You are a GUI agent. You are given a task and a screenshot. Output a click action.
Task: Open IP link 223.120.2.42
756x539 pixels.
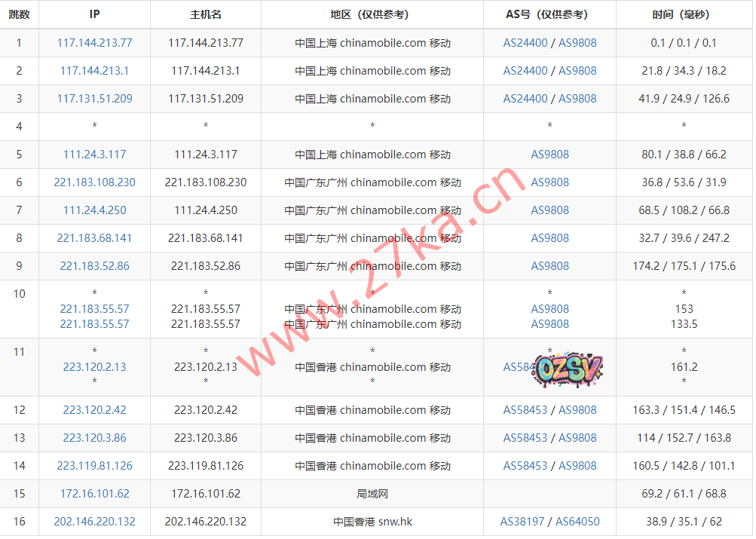click(x=94, y=410)
